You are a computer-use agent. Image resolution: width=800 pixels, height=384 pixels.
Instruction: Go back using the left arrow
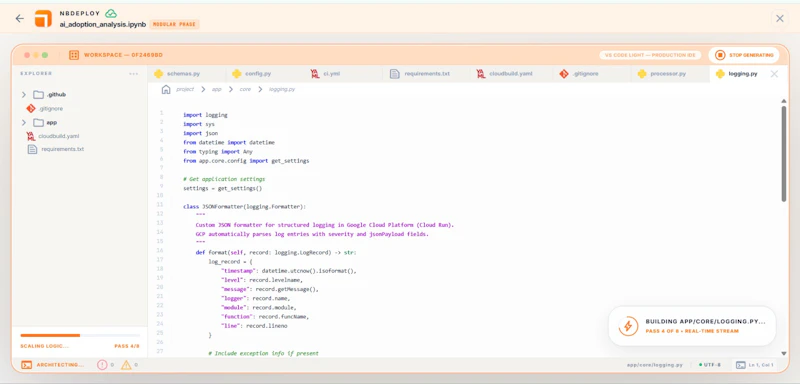point(19,18)
